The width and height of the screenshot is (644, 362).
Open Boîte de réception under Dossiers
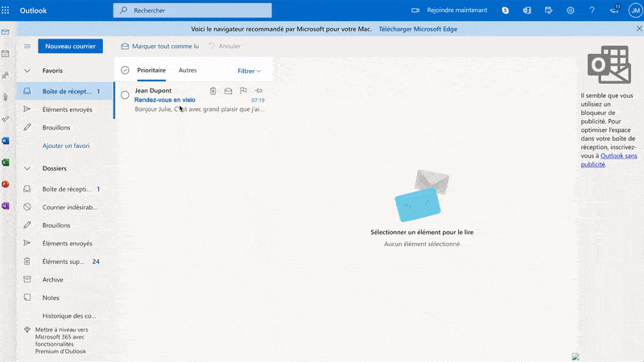[65, 189]
